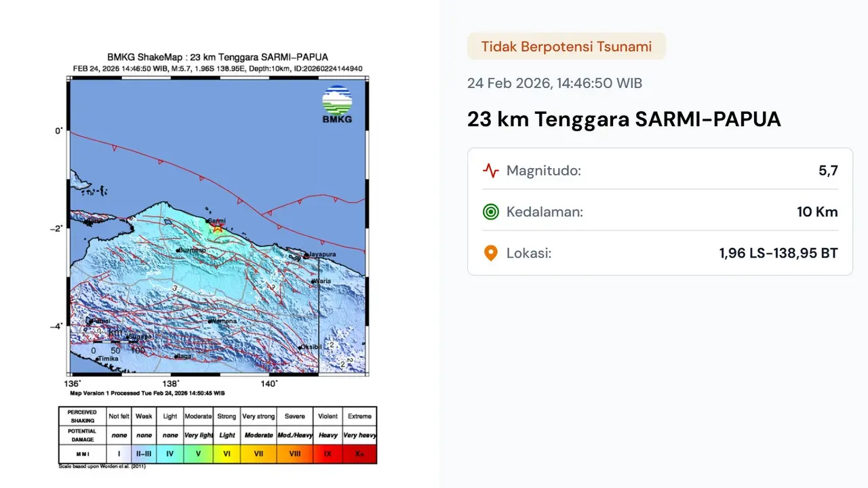
Task: Click the Map Version 1 Processed caption
Action: click(148, 393)
